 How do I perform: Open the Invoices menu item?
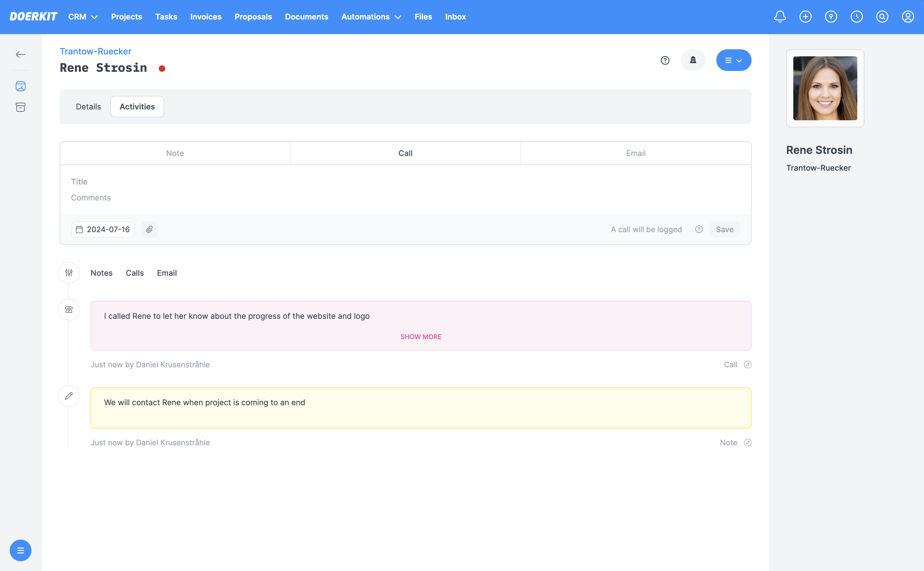206,17
